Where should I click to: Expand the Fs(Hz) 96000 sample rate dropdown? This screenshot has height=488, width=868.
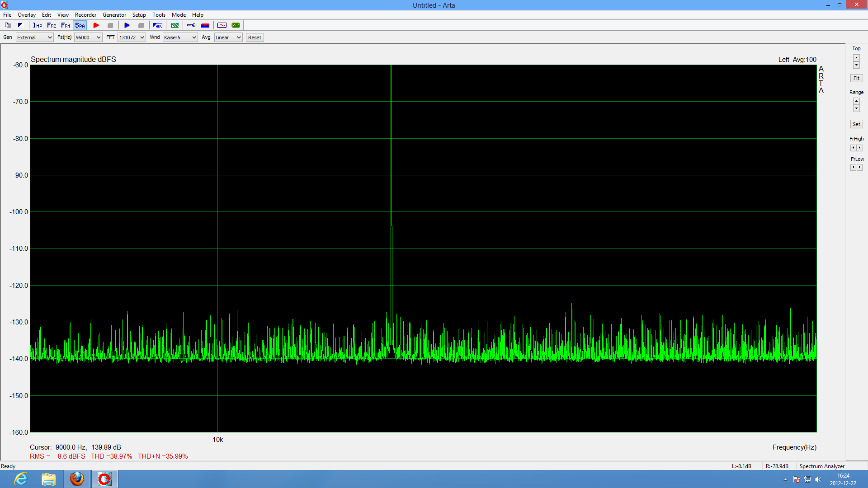pos(88,38)
